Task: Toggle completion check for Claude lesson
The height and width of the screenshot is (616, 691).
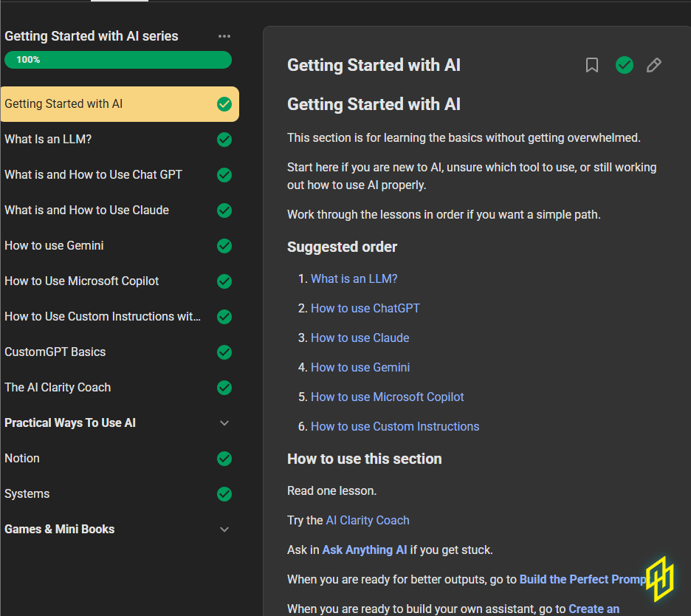Action: [x=224, y=211]
